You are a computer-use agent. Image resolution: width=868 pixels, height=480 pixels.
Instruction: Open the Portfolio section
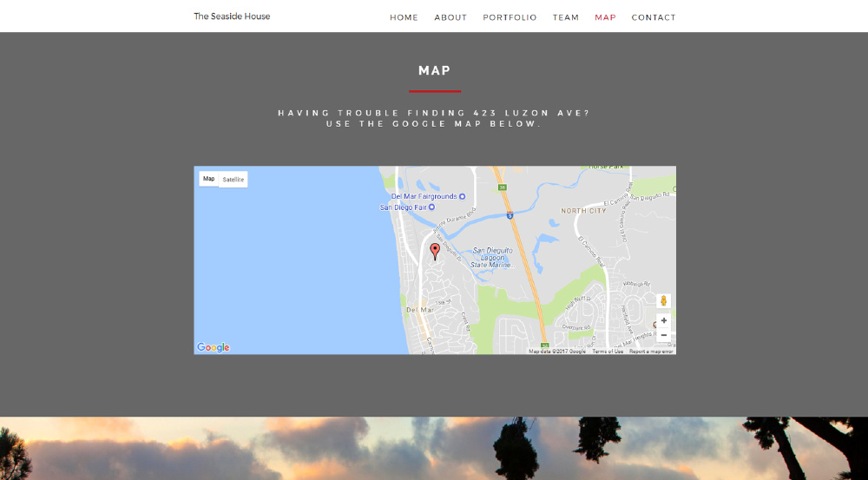pos(510,17)
